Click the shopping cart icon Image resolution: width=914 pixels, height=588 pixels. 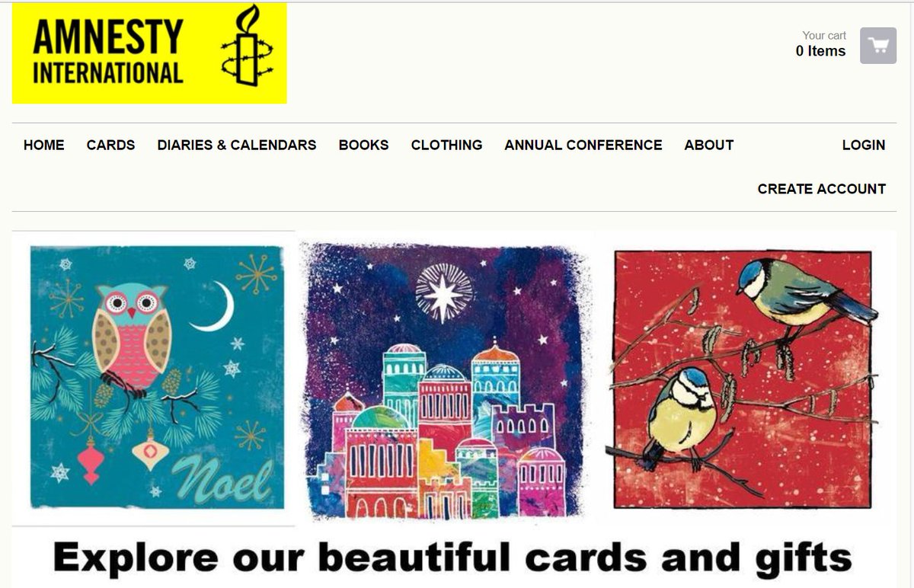point(878,46)
